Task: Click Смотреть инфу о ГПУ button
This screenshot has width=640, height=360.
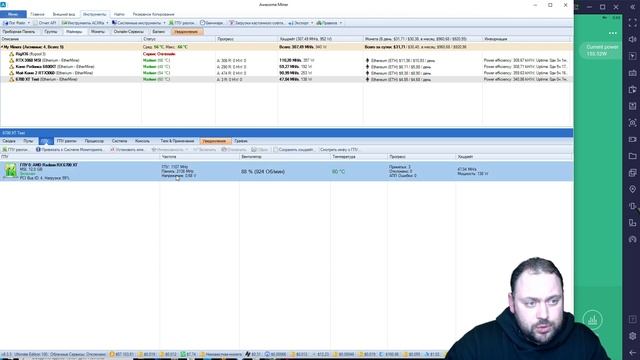Action: [340, 150]
